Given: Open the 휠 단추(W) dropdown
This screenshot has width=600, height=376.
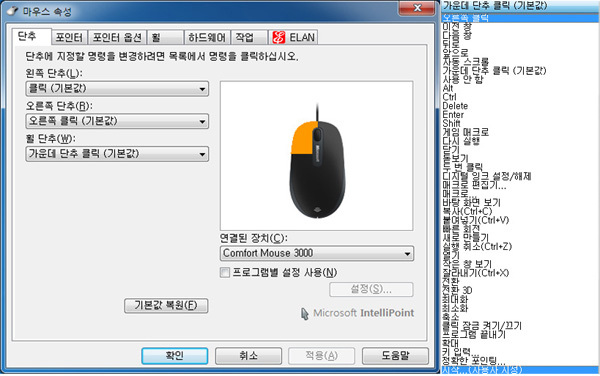Looking at the screenshot, I should pos(117,154).
